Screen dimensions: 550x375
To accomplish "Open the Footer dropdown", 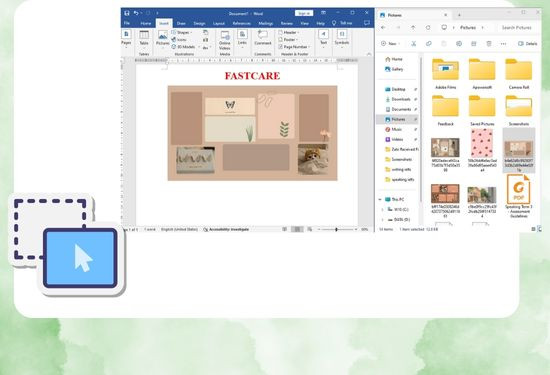I will tap(288, 40).
